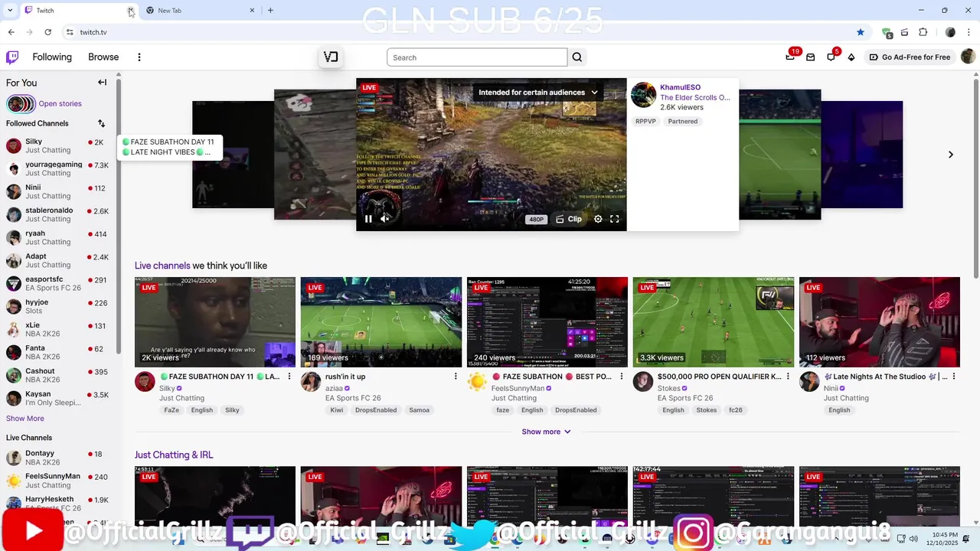The height and width of the screenshot is (551, 980).
Task: Reload the page in browser
Action: click(x=47, y=32)
